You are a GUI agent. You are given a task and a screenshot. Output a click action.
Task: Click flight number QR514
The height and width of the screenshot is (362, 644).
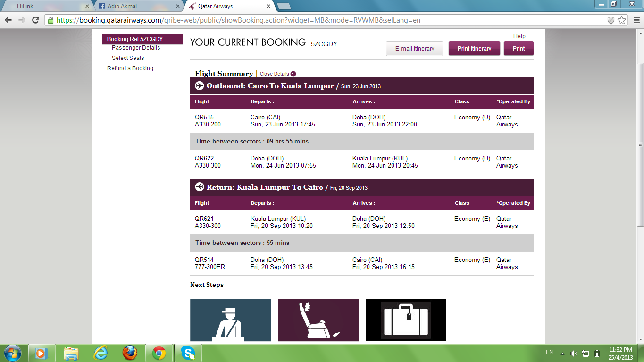click(204, 260)
